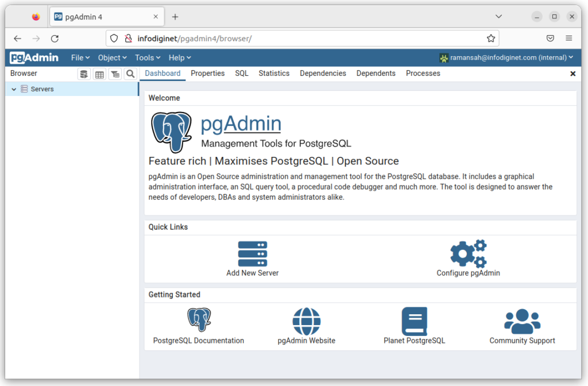Click the Configure pgAdmin link text
The width and height of the screenshot is (588, 386).
pos(469,273)
